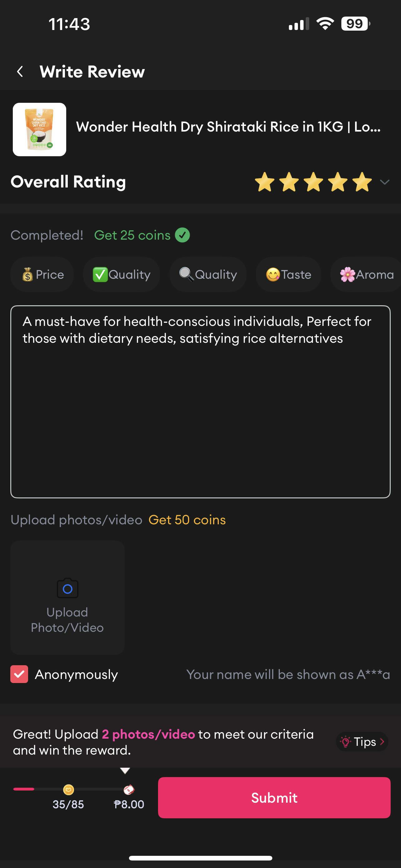This screenshot has height=868, width=401.
Task: Select the third rating star
Action: [x=314, y=182]
